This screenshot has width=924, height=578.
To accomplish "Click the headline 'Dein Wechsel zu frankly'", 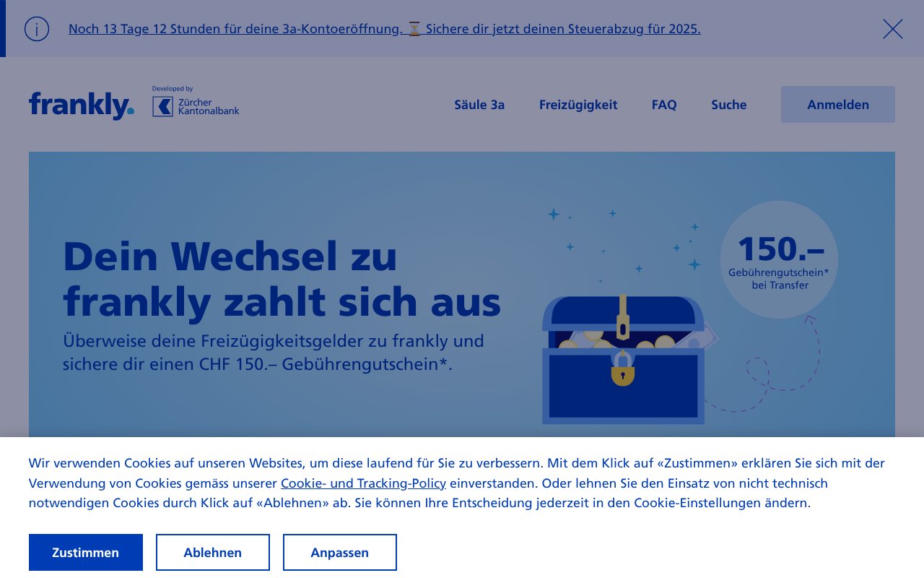I will [x=282, y=280].
